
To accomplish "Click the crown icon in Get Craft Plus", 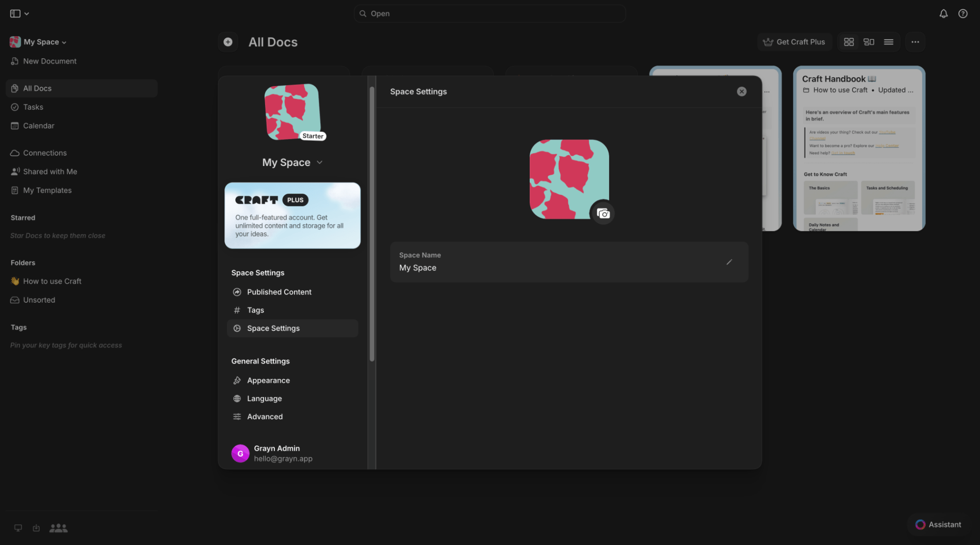I will pyautogui.click(x=768, y=42).
